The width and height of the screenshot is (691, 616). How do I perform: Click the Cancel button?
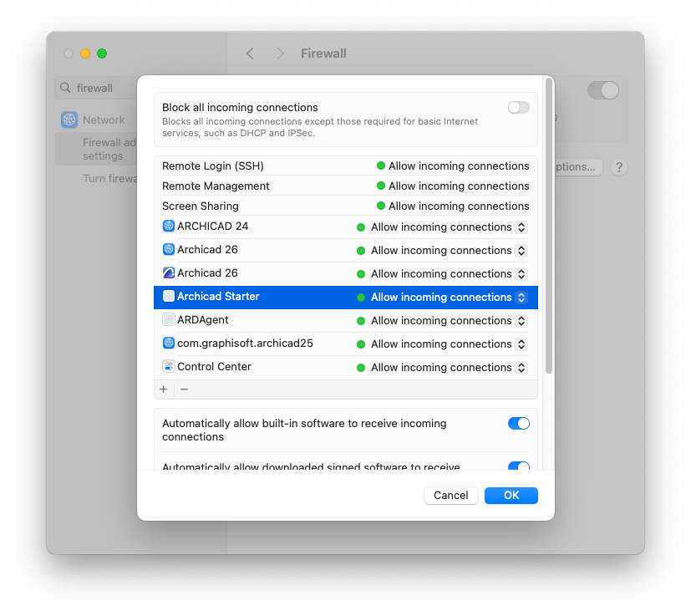451,495
